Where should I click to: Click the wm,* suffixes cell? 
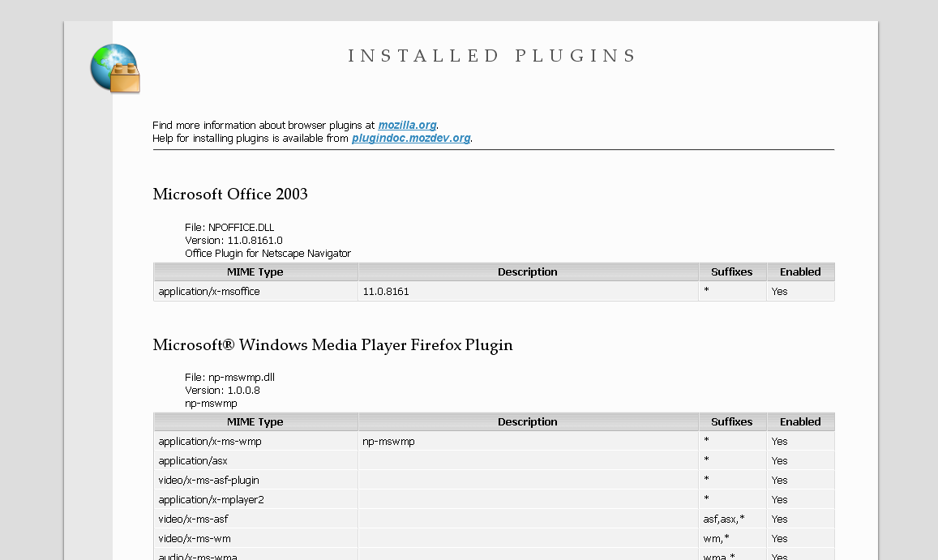coord(733,538)
